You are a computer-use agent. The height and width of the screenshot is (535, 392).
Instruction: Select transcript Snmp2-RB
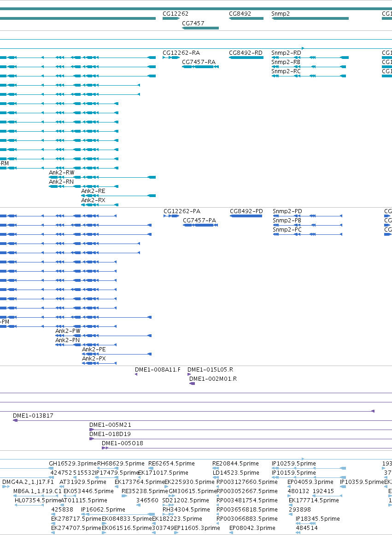[x=286, y=62]
